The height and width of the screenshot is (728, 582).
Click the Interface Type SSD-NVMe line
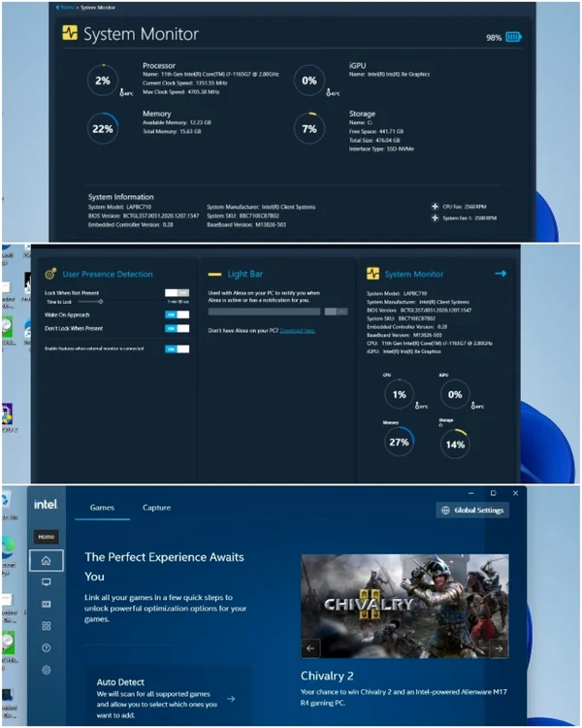tap(381, 149)
